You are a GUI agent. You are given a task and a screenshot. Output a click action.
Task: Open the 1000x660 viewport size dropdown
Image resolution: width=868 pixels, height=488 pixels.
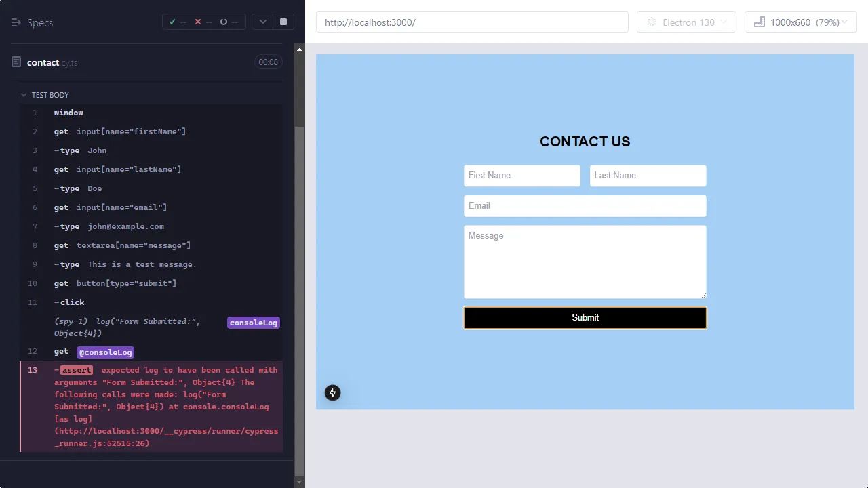coord(801,22)
